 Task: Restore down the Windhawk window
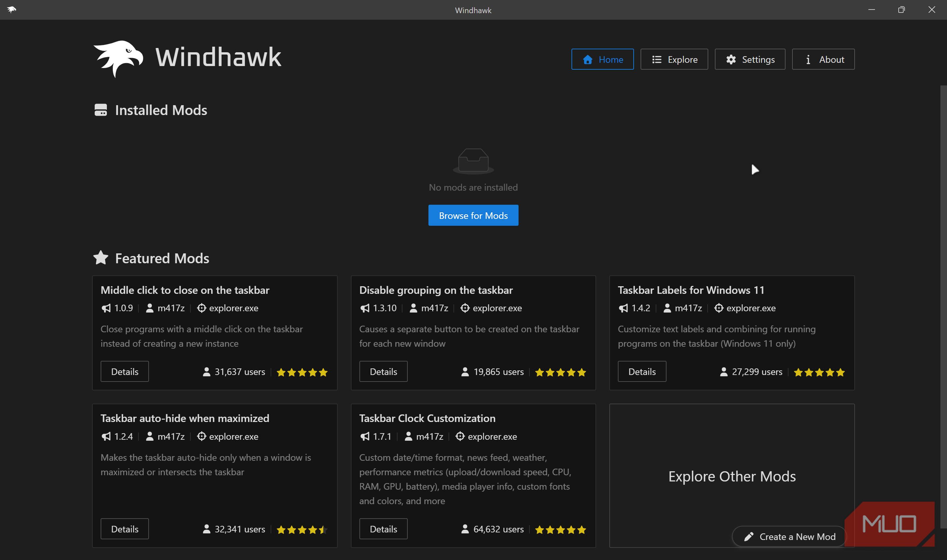[901, 10]
